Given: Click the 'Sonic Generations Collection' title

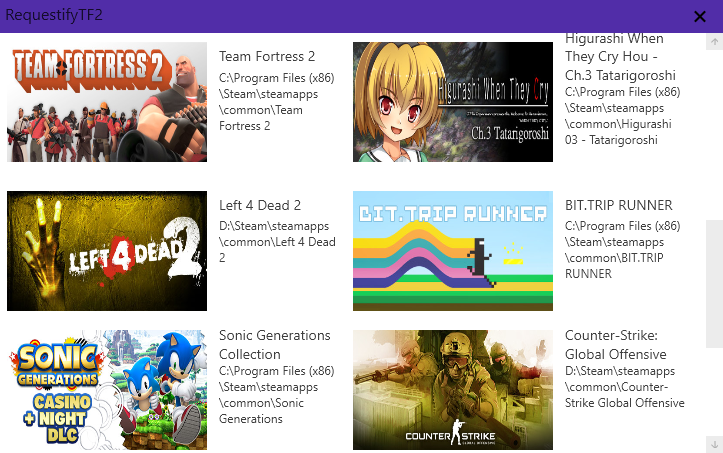Looking at the screenshot, I should 275,345.
